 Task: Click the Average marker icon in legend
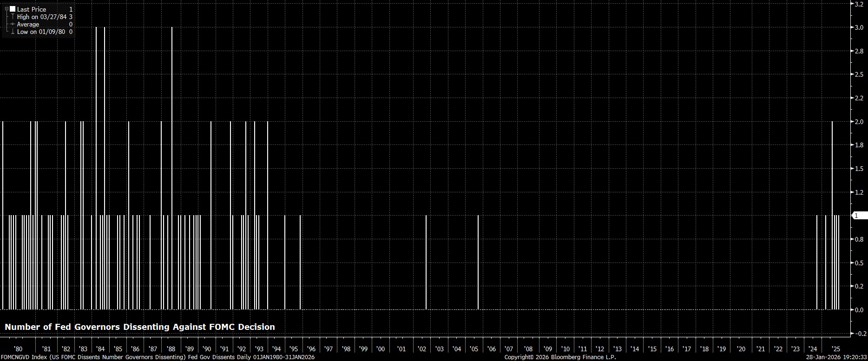coord(13,24)
